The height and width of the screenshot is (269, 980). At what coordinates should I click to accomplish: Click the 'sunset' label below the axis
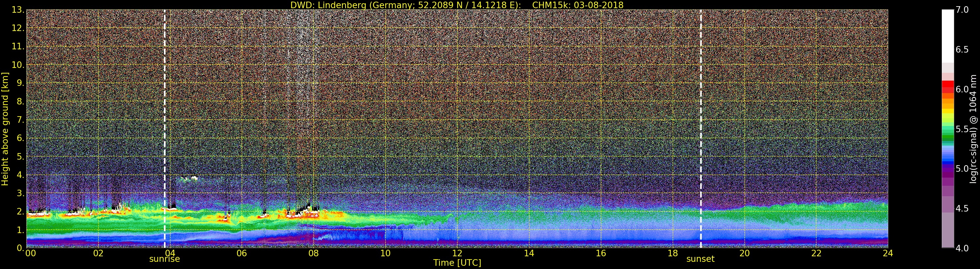coord(700,259)
